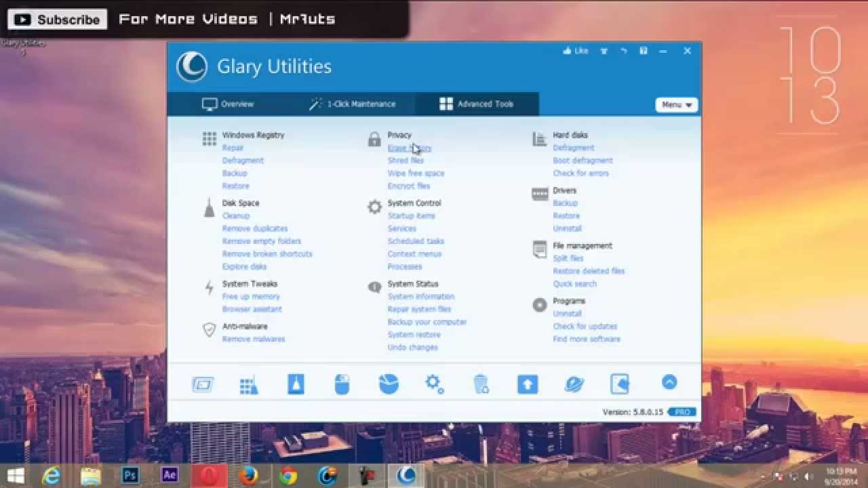Click the System Control gear icon
The height and width of the screenshot is (488, 868).
coord(374,207)
